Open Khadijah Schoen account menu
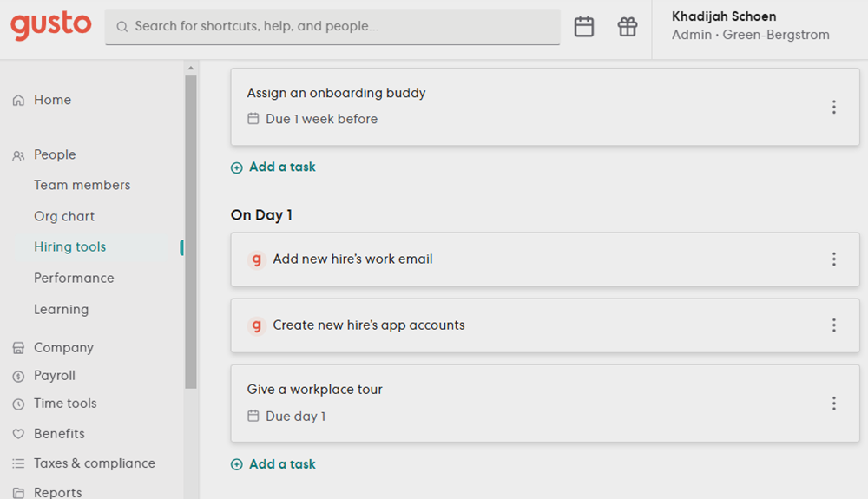The height and width of the screenshot is (499, 868). [x=751, y=25]
